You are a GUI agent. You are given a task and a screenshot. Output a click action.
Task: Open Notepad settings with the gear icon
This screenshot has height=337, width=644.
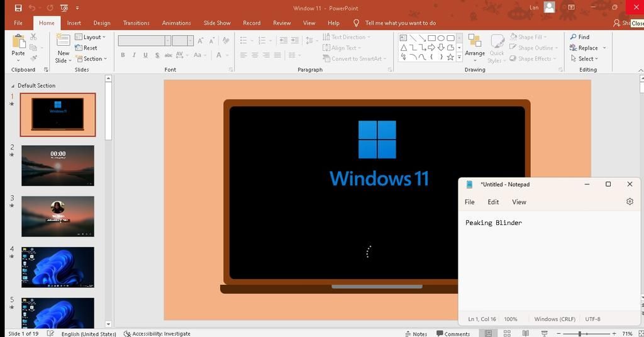[630, 202]
